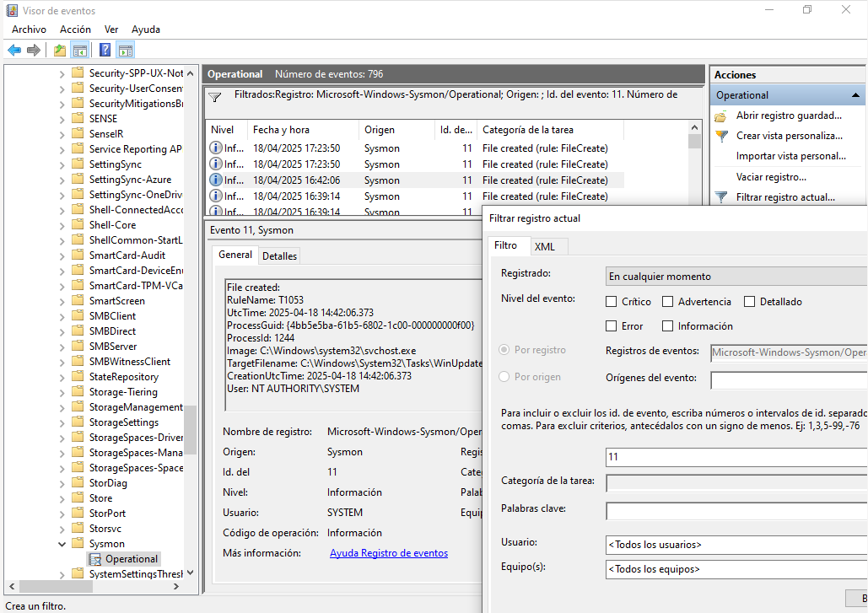868x613 pixels.
Task: Switch to the Detalles tab
Action: (x=279, y=256)
